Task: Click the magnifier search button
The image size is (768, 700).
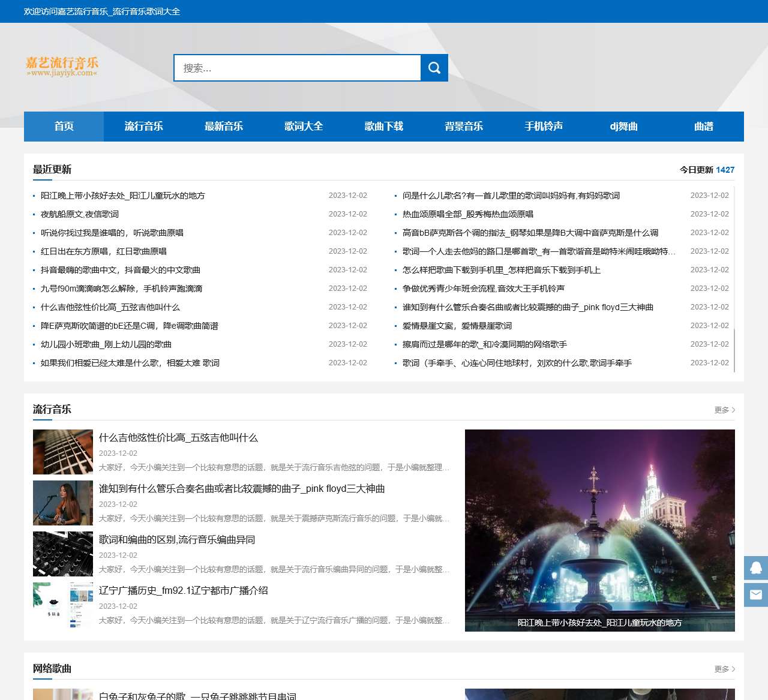Action: [x=434, y=68]
